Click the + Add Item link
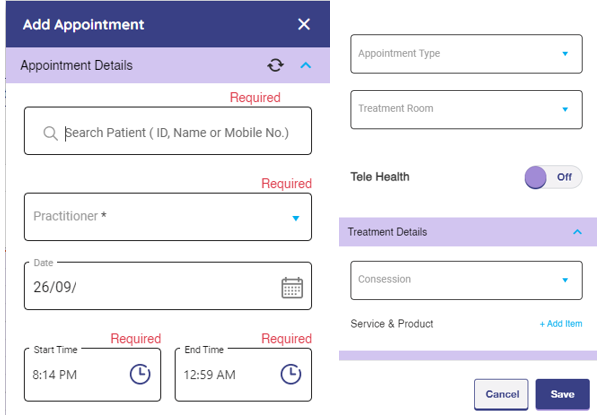Screen dimensions: 604x420 [561, 324]
